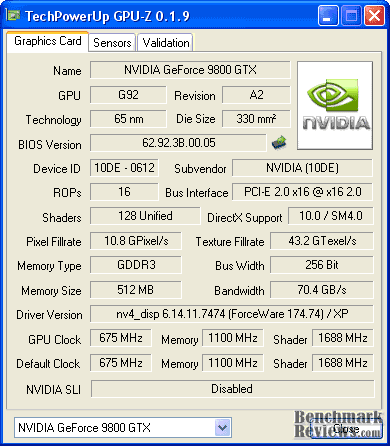
Task: Click the Pixel Fillrate value 10.8 GPixel/s
Action: coord(136,241)
